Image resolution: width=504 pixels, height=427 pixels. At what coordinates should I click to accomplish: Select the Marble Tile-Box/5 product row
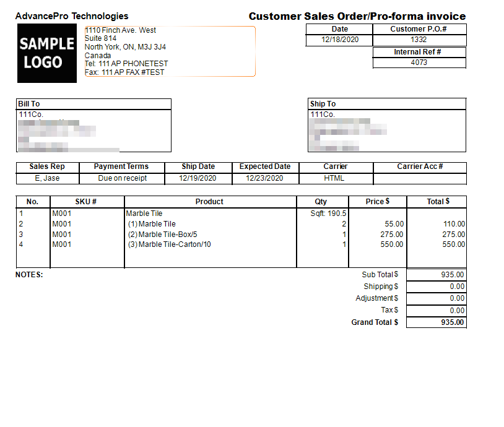tap(162, 235)
